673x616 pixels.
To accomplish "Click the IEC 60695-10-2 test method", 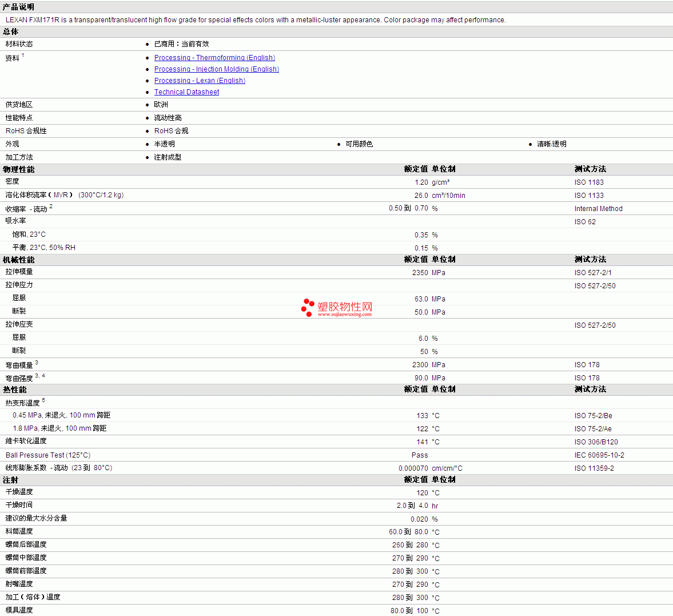I will [599, 455].
